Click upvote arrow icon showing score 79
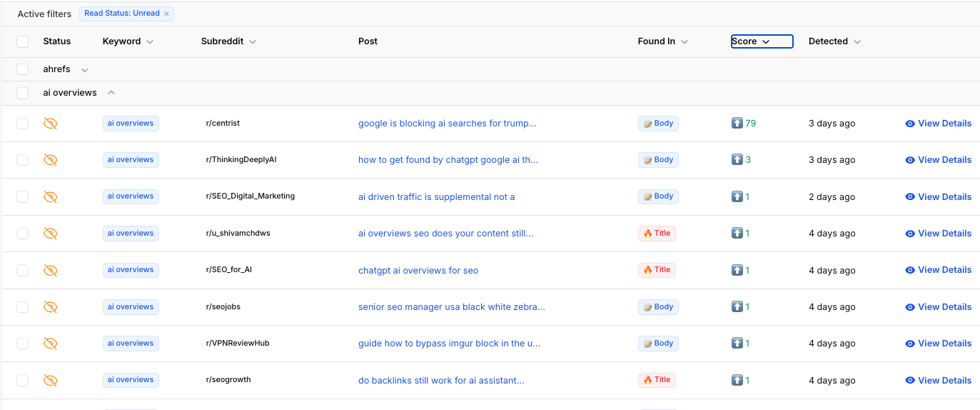 [x=737, y=124]
